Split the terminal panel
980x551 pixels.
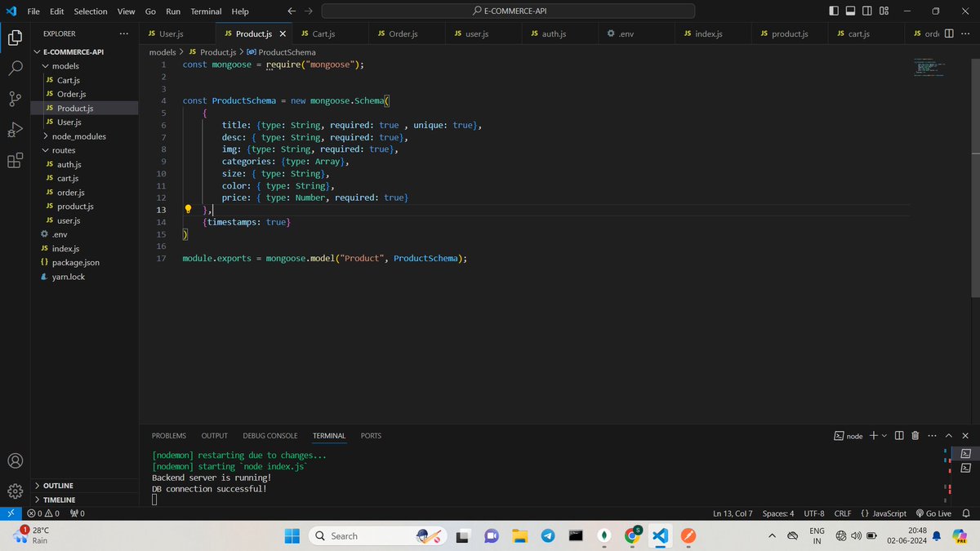pyautogui.click(x=898, y=436)
